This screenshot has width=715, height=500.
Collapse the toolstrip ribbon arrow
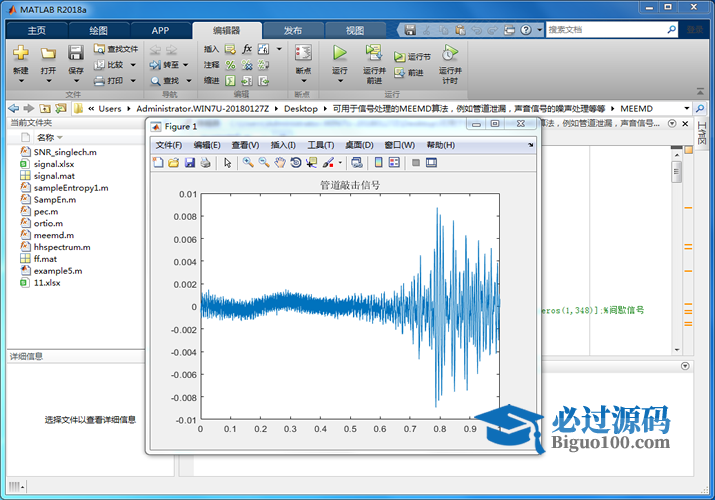(700, 91)
